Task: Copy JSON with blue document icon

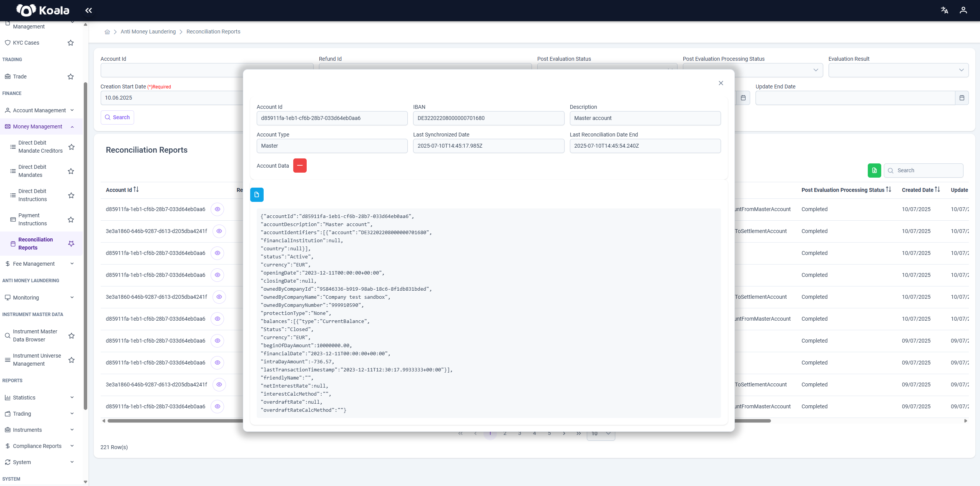Action: pyautogui.click(x=257, y=195)
